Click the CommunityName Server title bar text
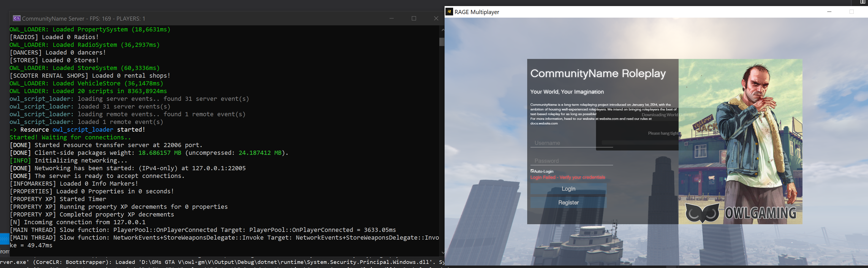Image resolution: width=868 pixels, height=268 pixels. tap(84, 18)
